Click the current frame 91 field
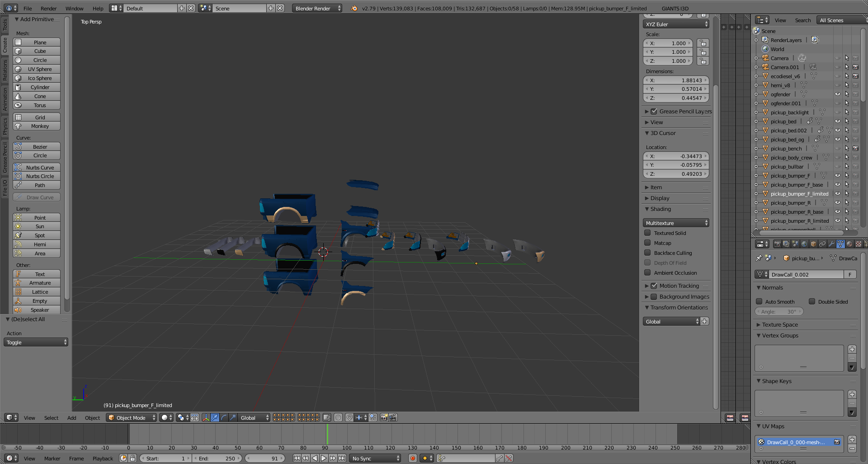This screenshot has width=868, height=464. (265, 458)
